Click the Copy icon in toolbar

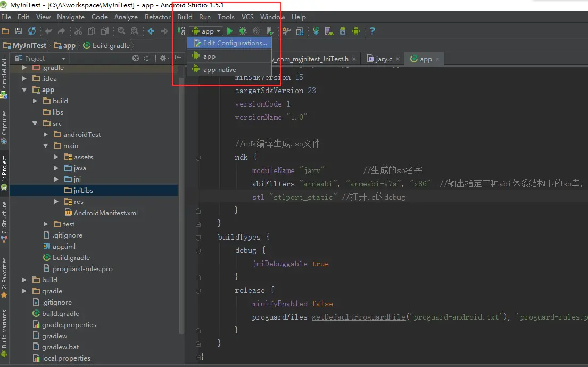[91, 31]
